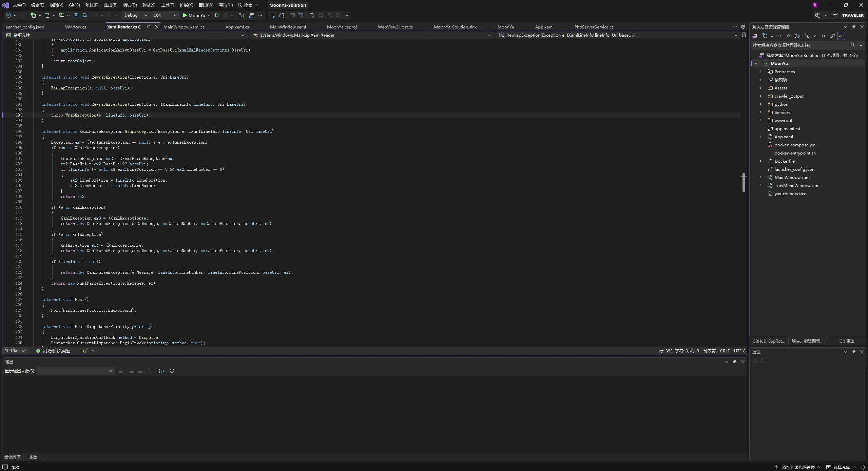This screenshot has height=471, width=868.
Task: Toggle the preview selected items button
Action: [x=841, y=36]
